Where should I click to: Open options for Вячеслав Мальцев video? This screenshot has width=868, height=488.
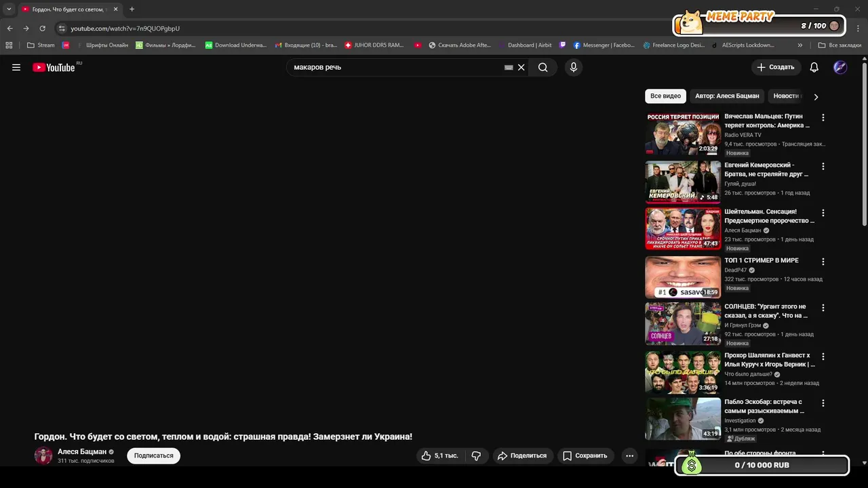[823, 117]
